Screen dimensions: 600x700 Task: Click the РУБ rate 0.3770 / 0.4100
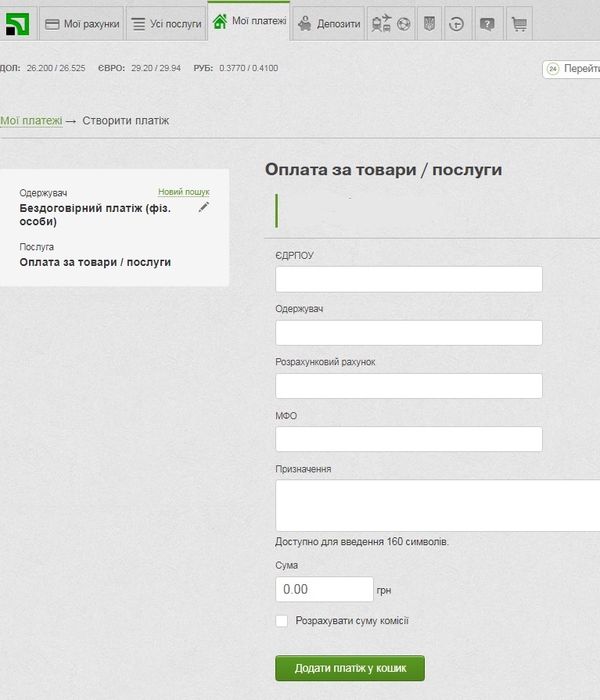click(249, 68)
